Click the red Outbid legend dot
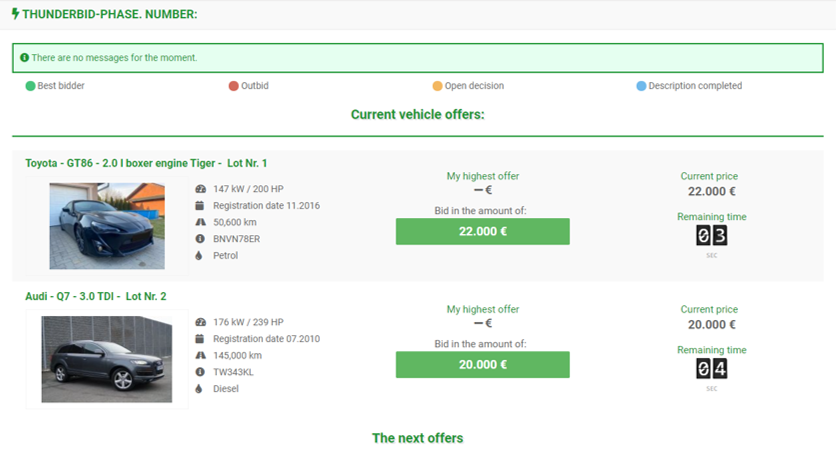 pyautogui.click(x=234, y=86)
